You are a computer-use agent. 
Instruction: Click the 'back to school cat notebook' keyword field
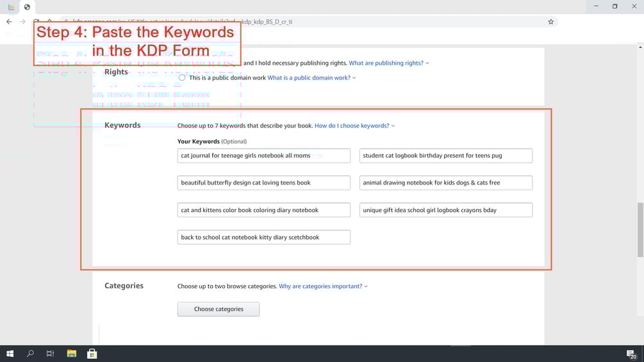click(x=263, y=237)
